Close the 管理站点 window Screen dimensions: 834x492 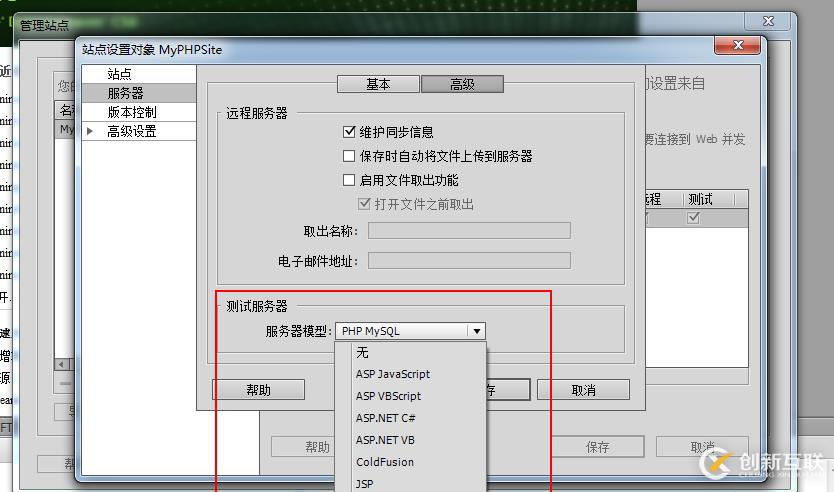coord(768,21)
